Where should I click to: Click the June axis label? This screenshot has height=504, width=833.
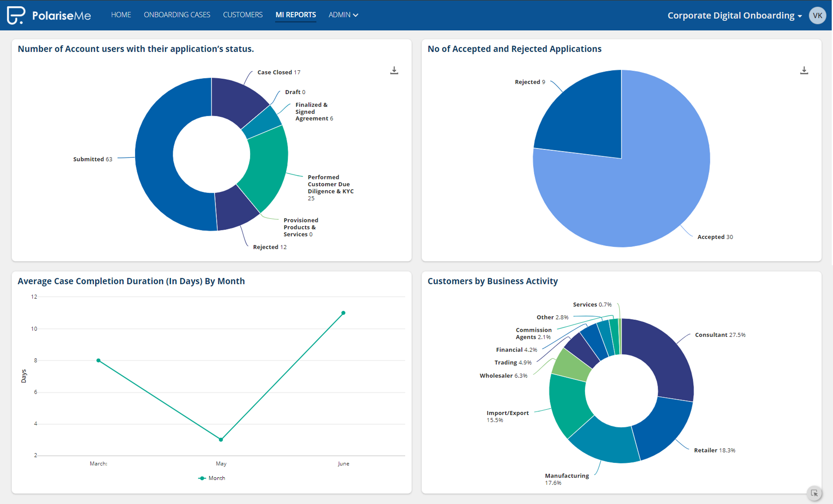point(343,464)
